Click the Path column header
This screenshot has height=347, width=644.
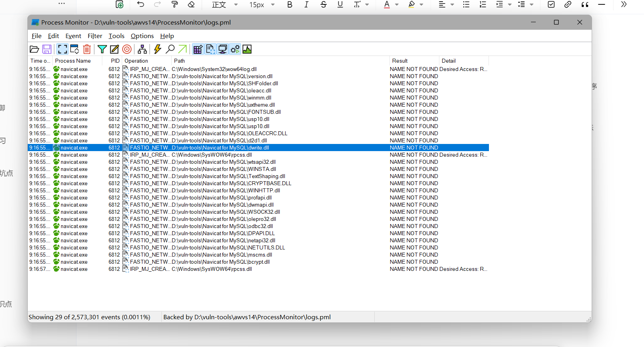point(280,61)
